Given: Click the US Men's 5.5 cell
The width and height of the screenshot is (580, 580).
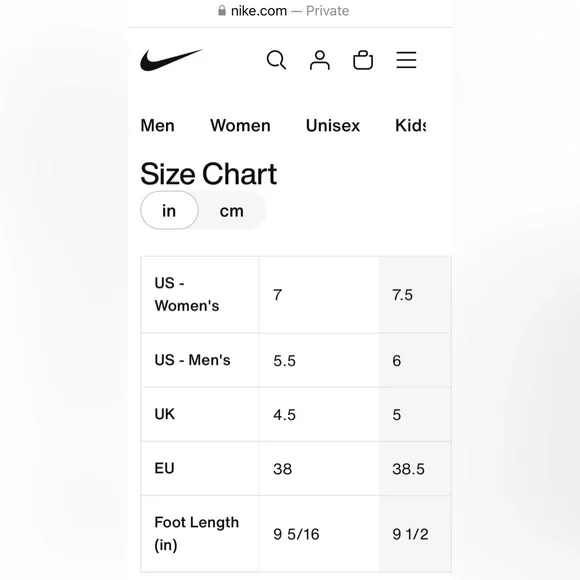Looking at the screenshot, I should tap(319, 360).
